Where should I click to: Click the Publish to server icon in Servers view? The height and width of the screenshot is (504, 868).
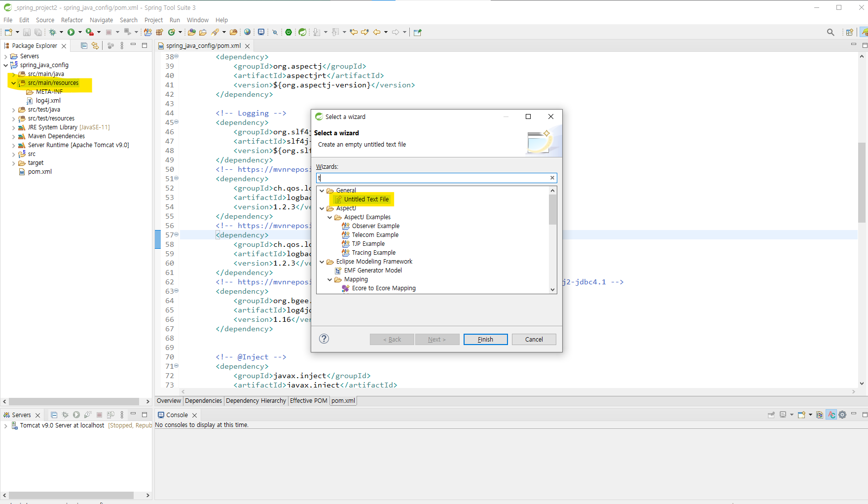click(x=110, y=415)
